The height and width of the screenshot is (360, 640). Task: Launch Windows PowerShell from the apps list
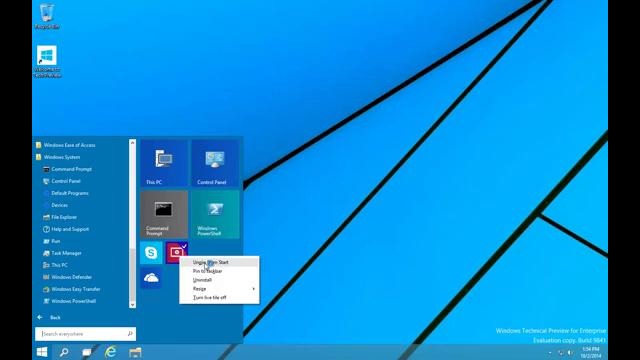tap(70, 301)
